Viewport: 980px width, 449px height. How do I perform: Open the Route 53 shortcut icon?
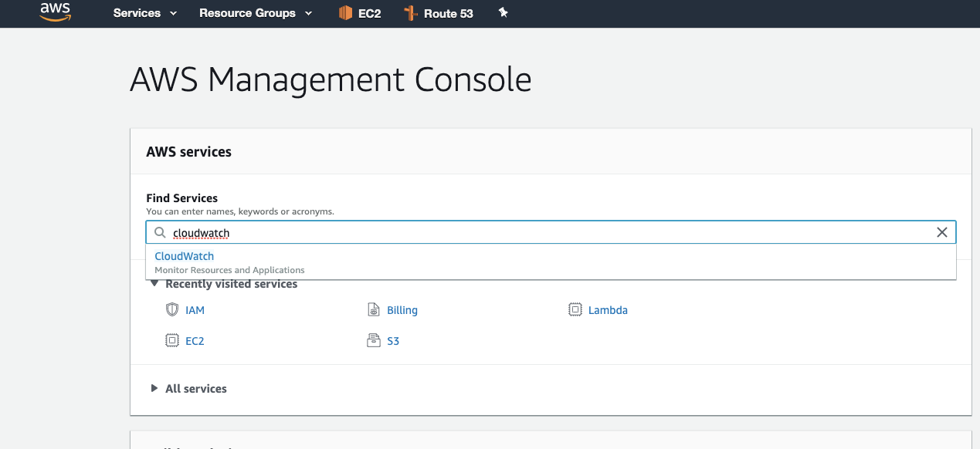(x=411, y=13)
